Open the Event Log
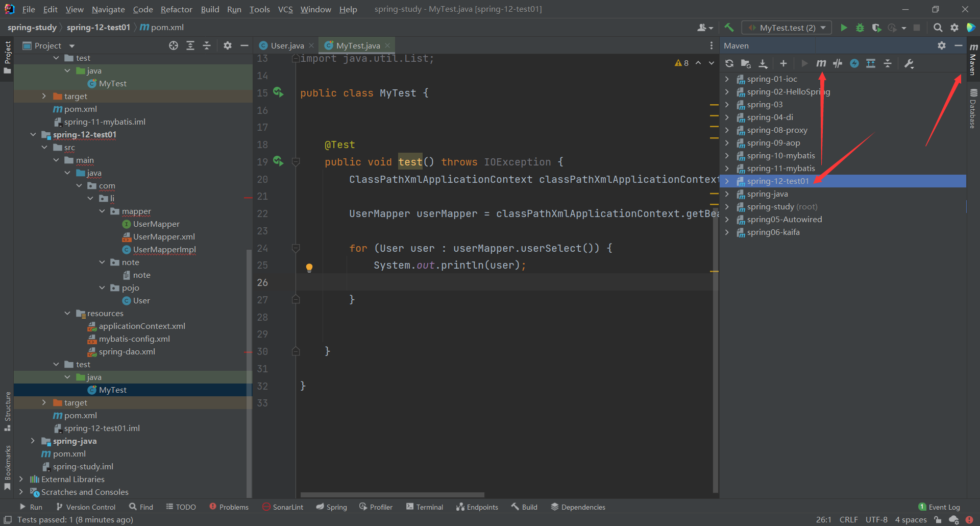Image resolution: width=980 pixels, height=526 pixels. tap(944, 507)
